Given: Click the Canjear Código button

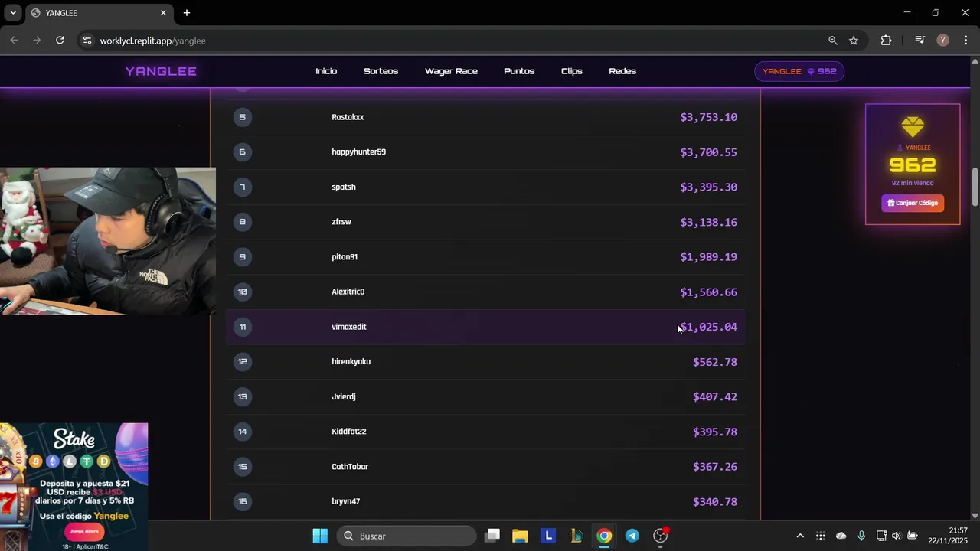Looking at the screenshot, I should pos(913,203).
